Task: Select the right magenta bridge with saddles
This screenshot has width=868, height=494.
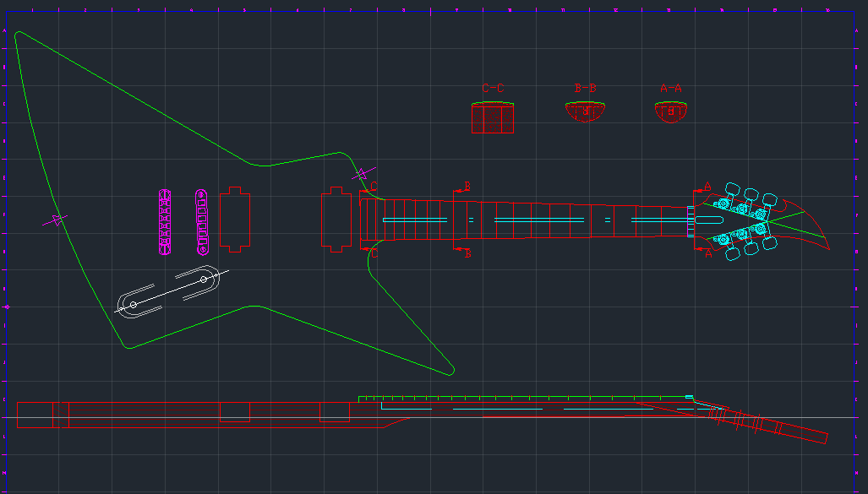Action: pos(202,222)
